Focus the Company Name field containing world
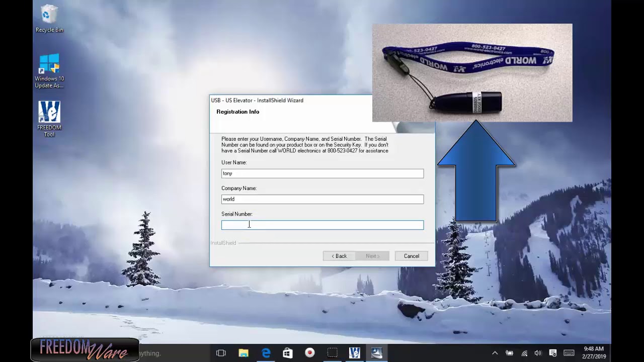Screen dimensions: 644x362 click(x=323, y=199)
